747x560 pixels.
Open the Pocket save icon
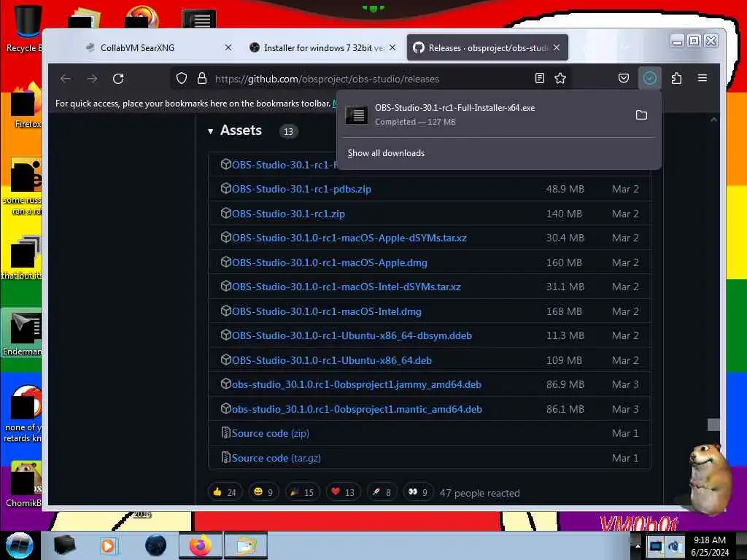pos(623,78)
